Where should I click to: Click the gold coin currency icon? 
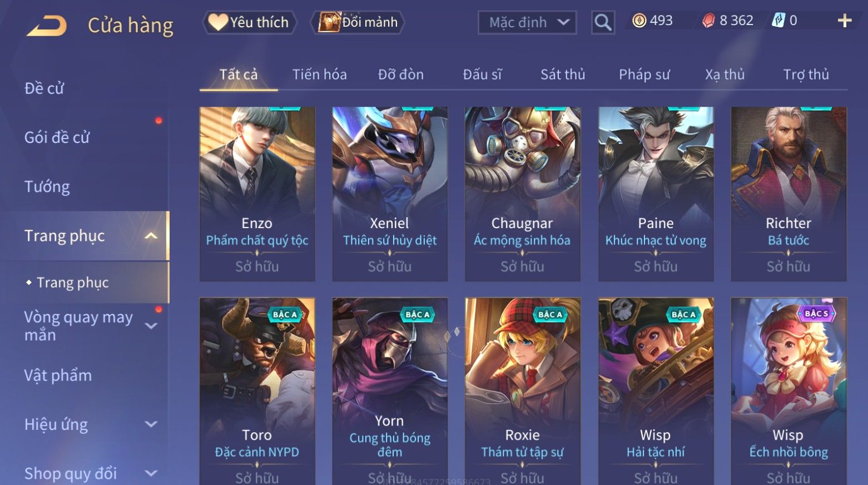click(x=639, y=21)
